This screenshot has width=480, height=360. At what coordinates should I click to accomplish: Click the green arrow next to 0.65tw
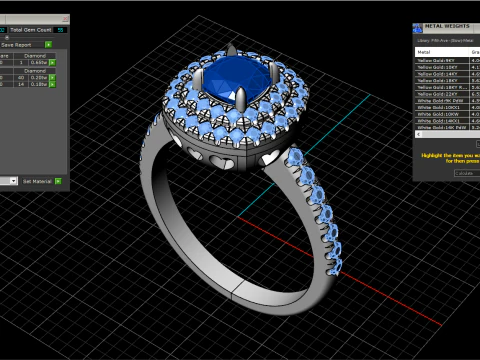(x=52, y=63)
